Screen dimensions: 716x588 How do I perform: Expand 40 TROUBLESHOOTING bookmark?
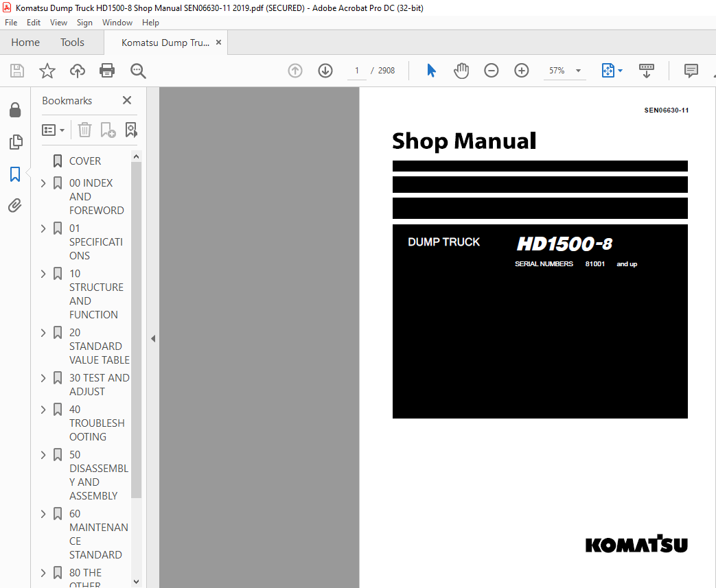(x=43, y=410)
